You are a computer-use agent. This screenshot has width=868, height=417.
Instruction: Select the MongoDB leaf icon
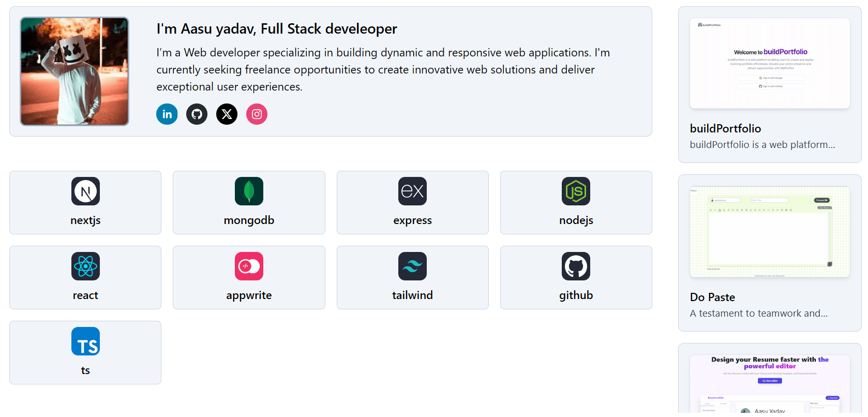coord(249,191)
